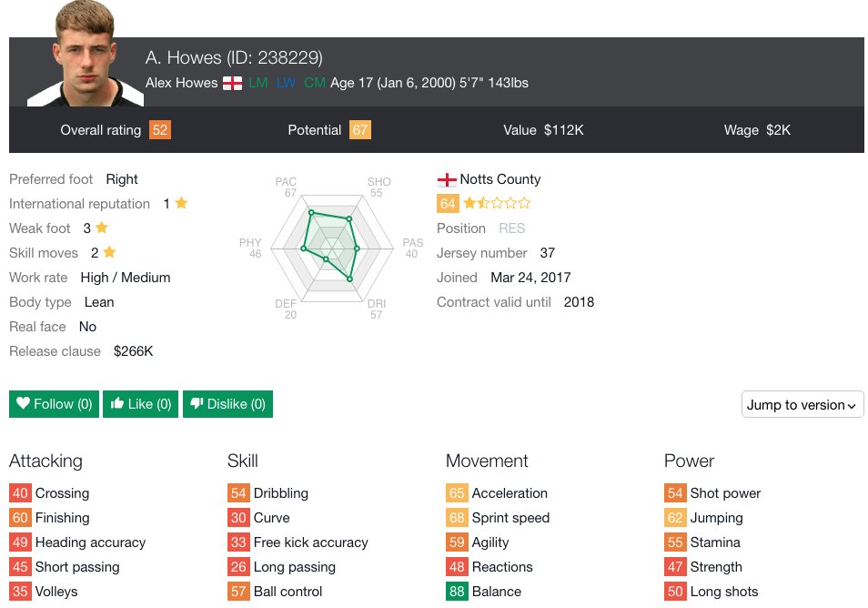Click the Skill section heading
The image size is (868, 608).
[x=242, y=461]
